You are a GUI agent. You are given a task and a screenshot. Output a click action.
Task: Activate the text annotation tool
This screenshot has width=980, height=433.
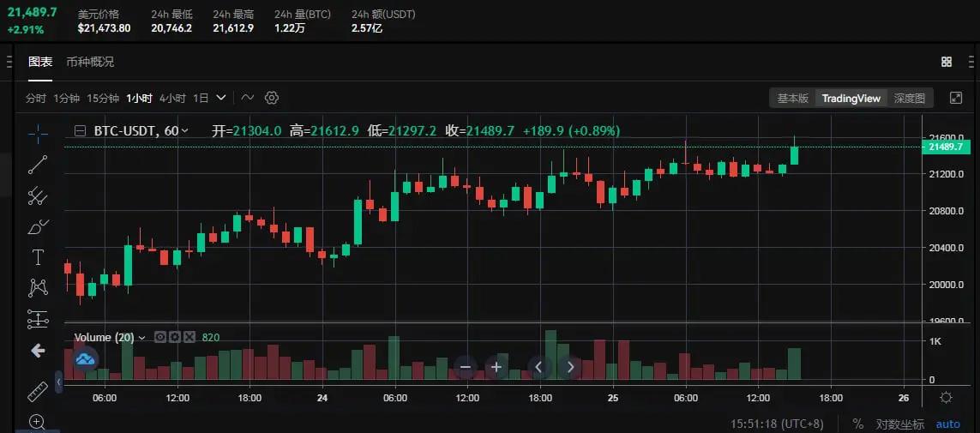click(x=38, y=257)
